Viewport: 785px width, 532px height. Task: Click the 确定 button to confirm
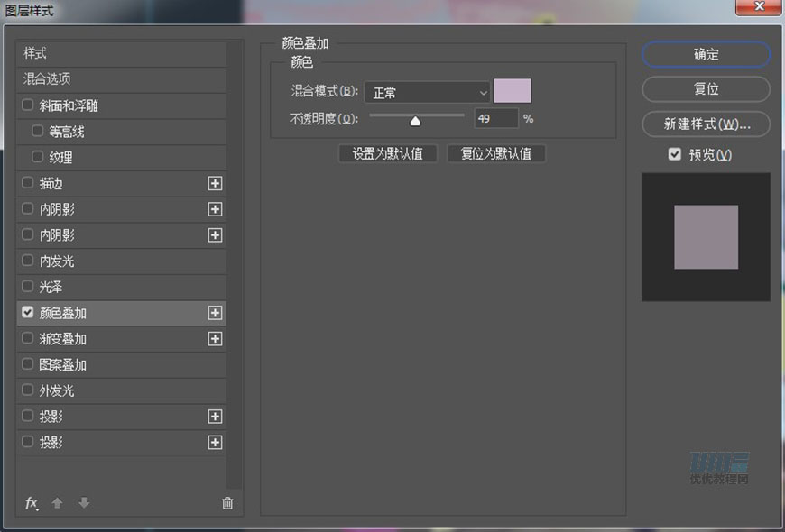tap(706, 54)
